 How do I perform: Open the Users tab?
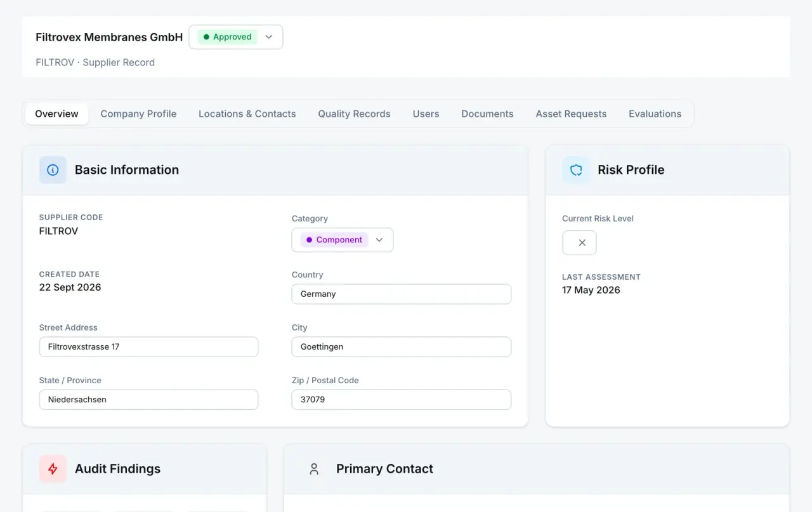(x=426, y=114)
